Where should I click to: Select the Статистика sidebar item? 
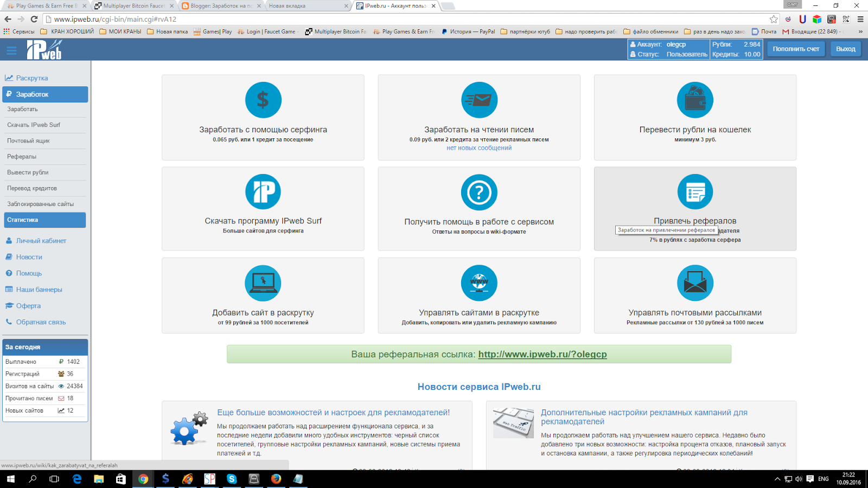tap(45, 220)
